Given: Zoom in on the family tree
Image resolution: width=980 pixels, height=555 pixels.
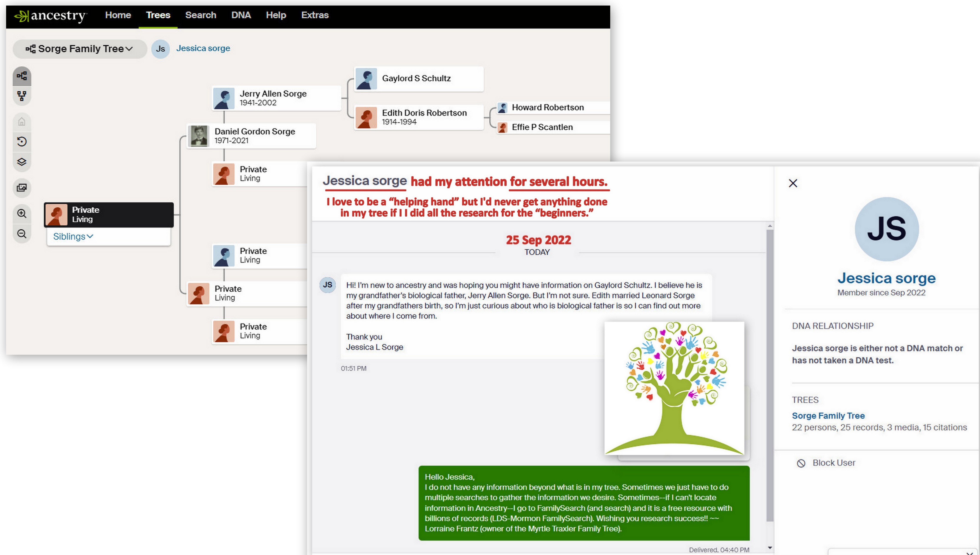Looking at the screenshot, I should tap(22, 213).
